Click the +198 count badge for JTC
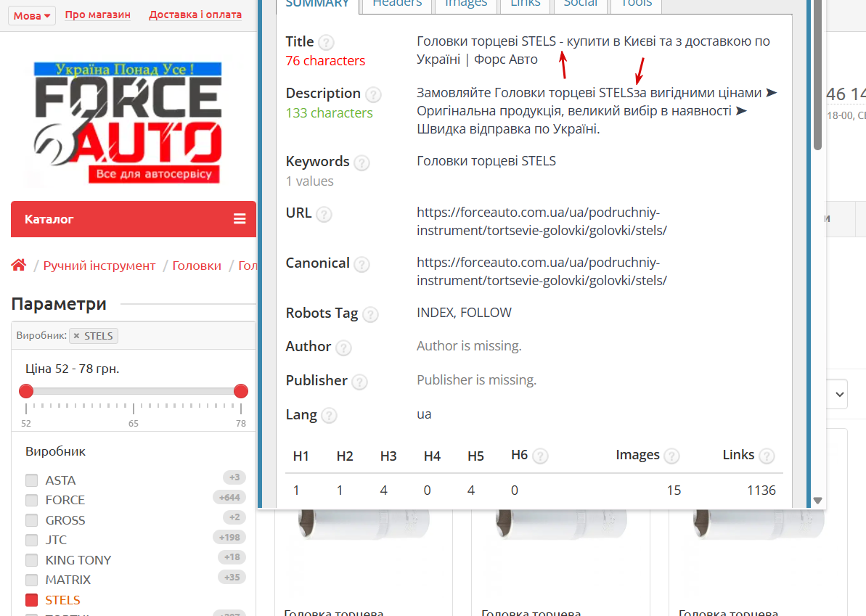Screen dimensions: 866x616 click(x=229, y=537)
